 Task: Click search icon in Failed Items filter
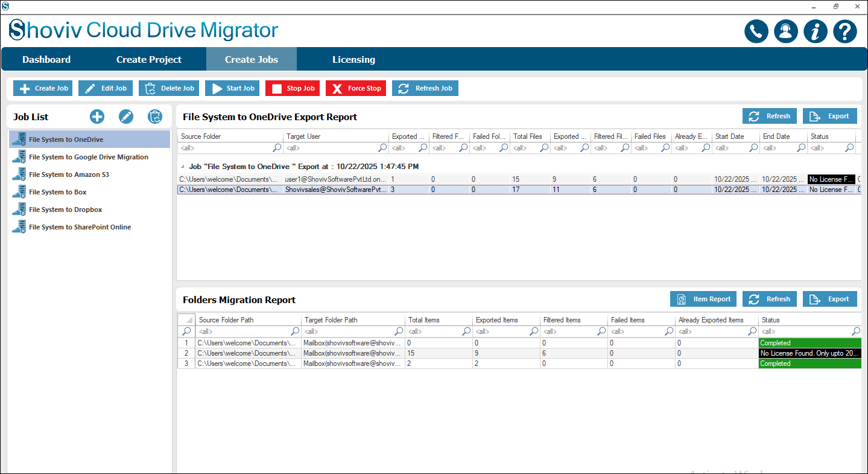[669, 331]
